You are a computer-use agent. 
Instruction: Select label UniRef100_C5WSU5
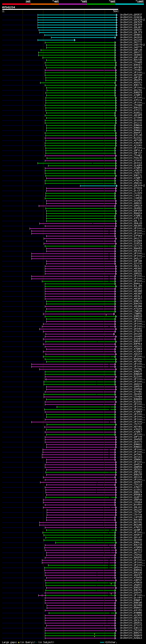(131, 311)
